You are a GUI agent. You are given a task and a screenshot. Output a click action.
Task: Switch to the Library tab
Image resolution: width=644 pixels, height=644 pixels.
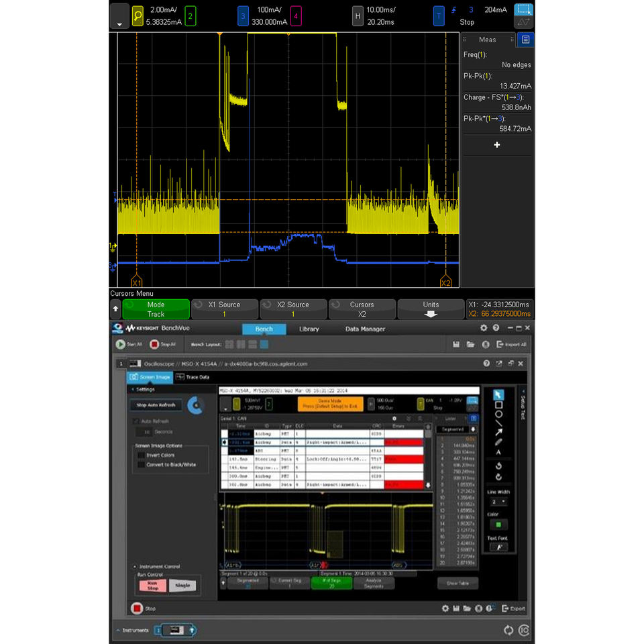pyautogui.click(x=309, y=329)
